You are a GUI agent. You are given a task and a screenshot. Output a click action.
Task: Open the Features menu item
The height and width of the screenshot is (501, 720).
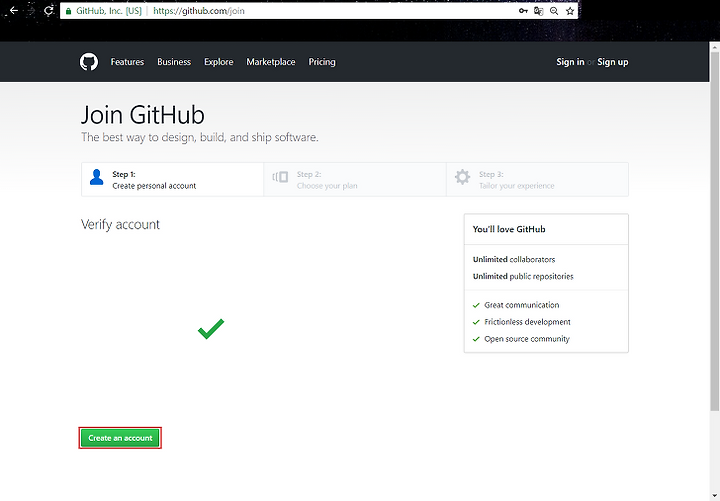point(127,62)
